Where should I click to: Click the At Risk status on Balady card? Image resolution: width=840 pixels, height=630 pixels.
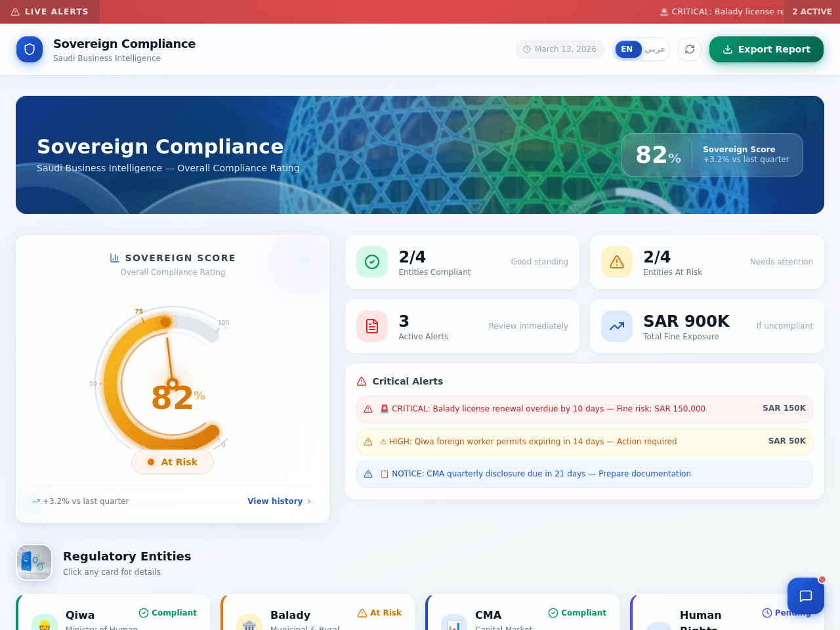(379, 613)
